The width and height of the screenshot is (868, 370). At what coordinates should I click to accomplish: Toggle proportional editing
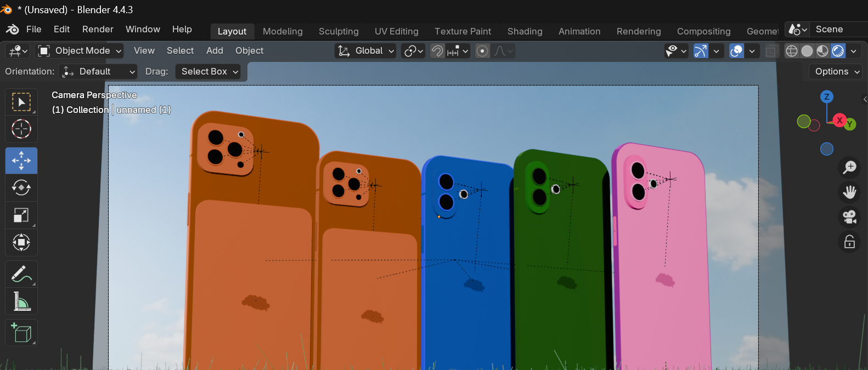click(x=482, y=51)
